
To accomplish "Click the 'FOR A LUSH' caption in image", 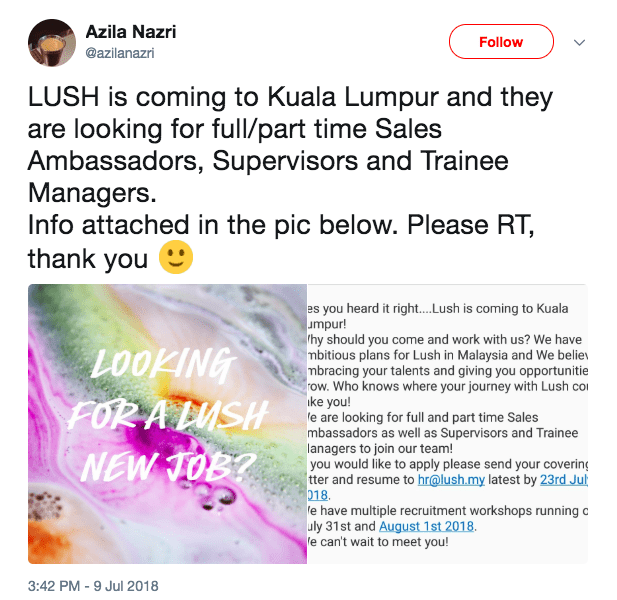I will [x=168, y=415].
